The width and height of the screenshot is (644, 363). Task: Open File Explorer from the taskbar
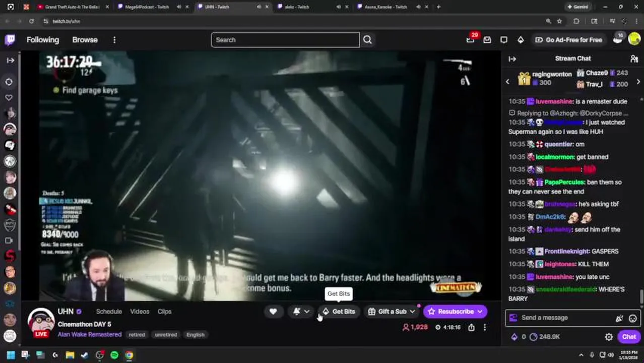[x=70, y=355]
